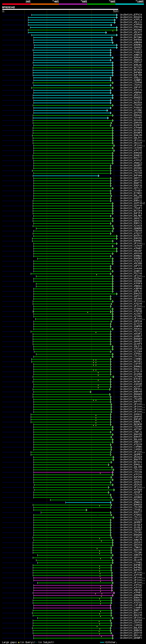Open hit UniRef100_B9SQY4
Viewport: 146px width, 644px height.
click(131, 17)
